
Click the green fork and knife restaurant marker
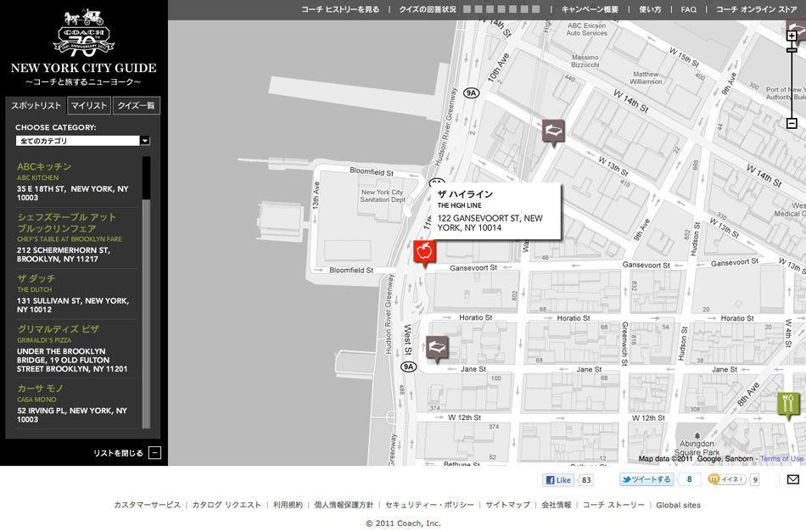[x=788, y=405]
